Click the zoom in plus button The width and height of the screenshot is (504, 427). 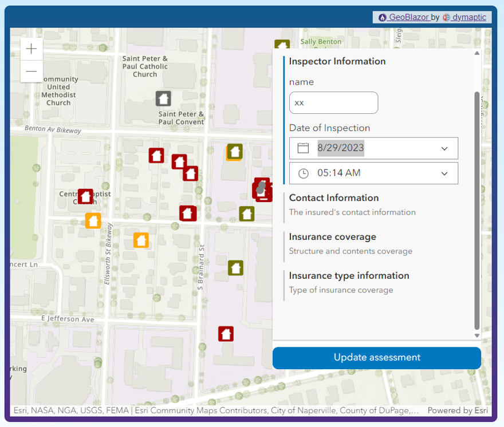click(x=31, y=49)
